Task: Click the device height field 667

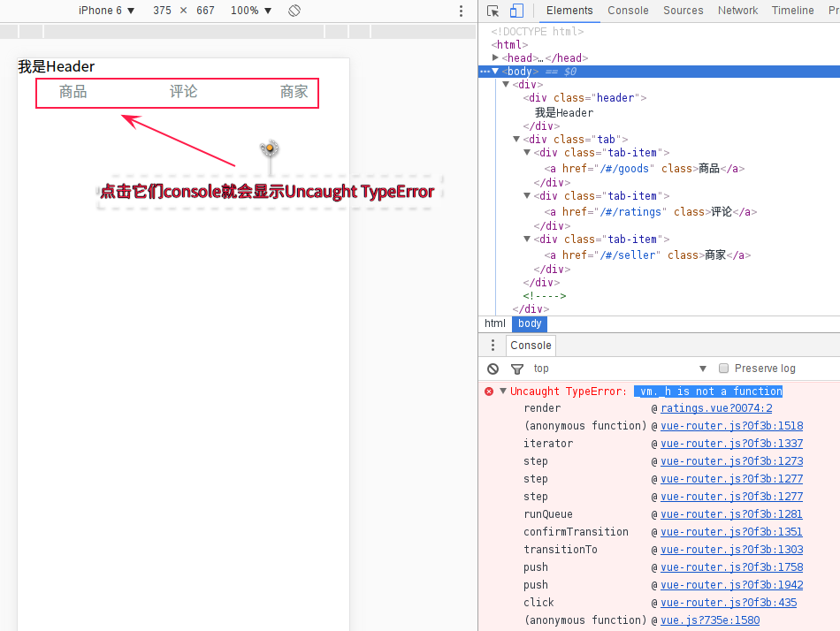Action: pyautogui.click(x=205, y=11)
